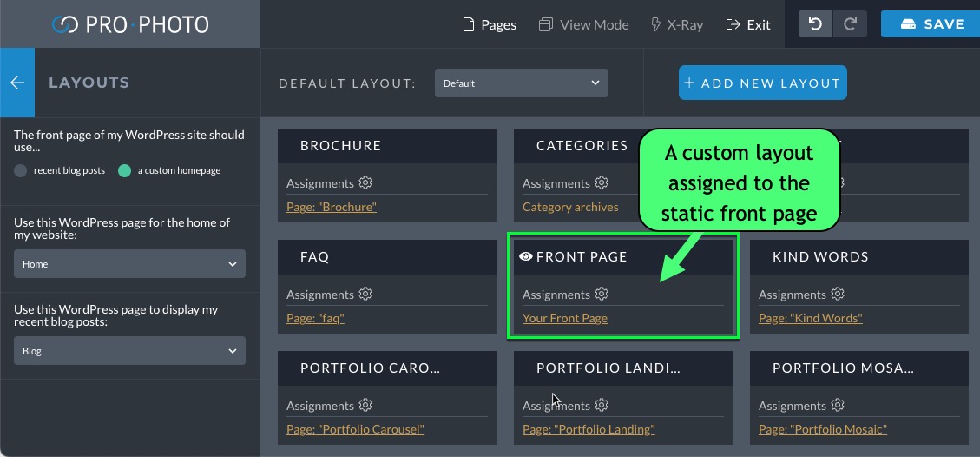Open the Your Front Page link

click(x=564, y=318)
